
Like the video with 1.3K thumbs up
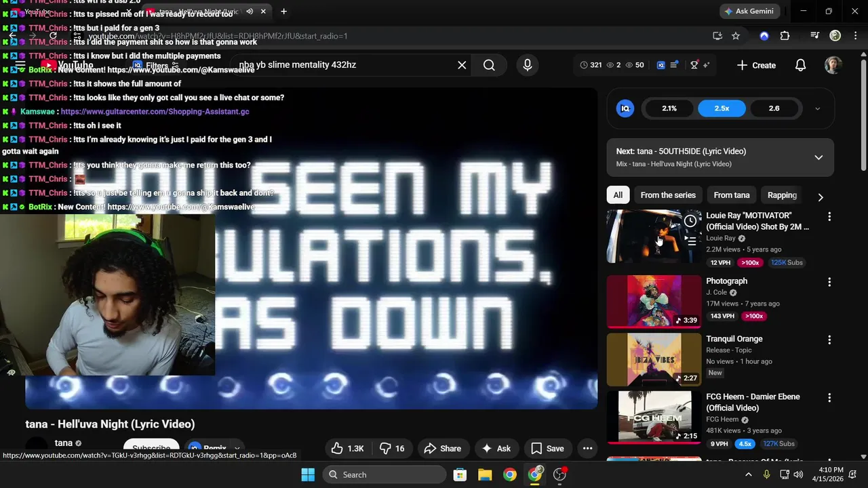tap(347, 449)
